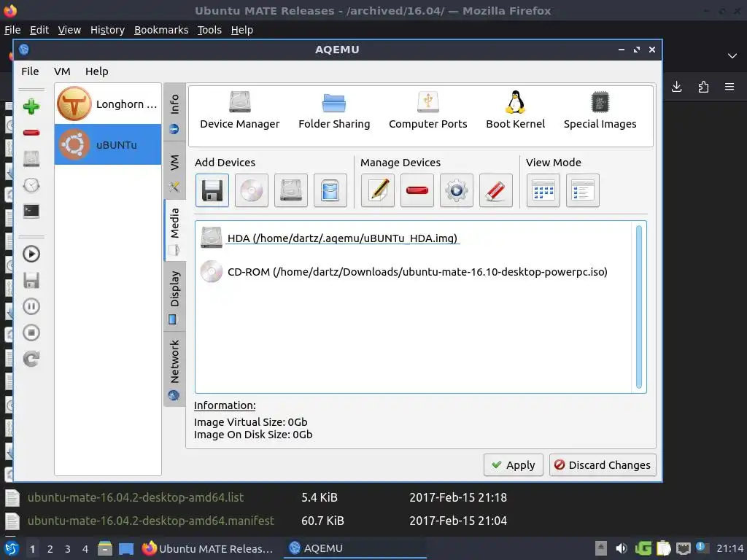Open ubuntu-mate-16.04.2-desktop-amd64.manifest link
The height and width of the screenshot is (560, 747).
(x=150, y=521)
